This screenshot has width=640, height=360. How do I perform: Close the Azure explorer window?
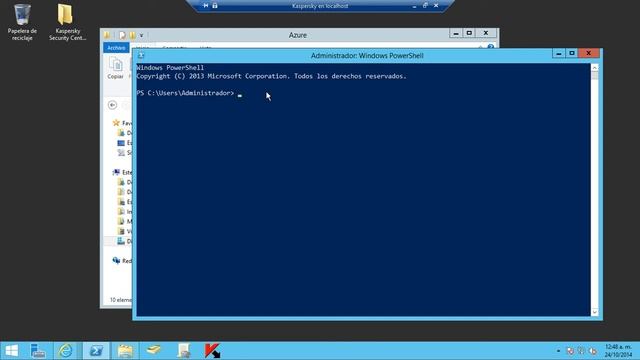tap(486, 33)
